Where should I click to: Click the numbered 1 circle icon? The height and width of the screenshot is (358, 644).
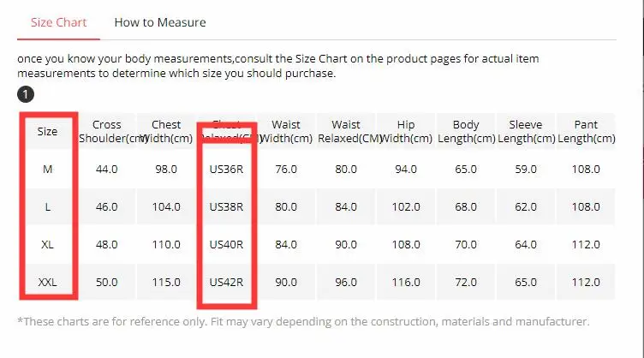(26, 94)
